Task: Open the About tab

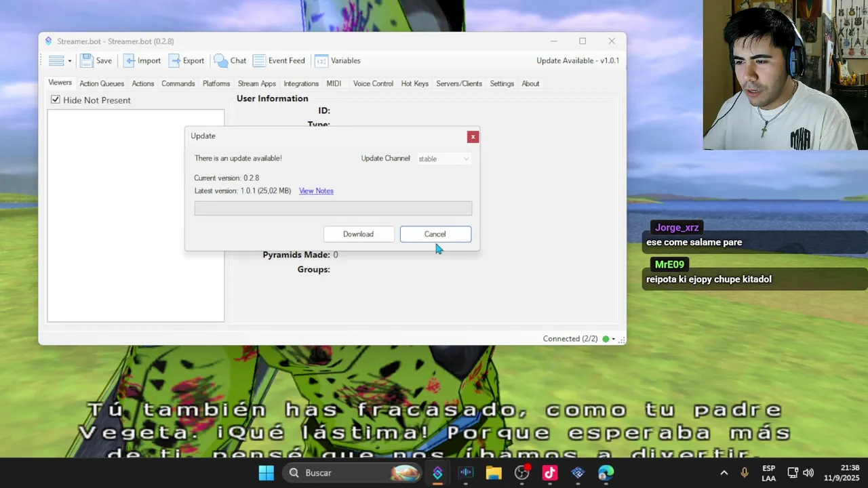Action: (x=530, y=84)
